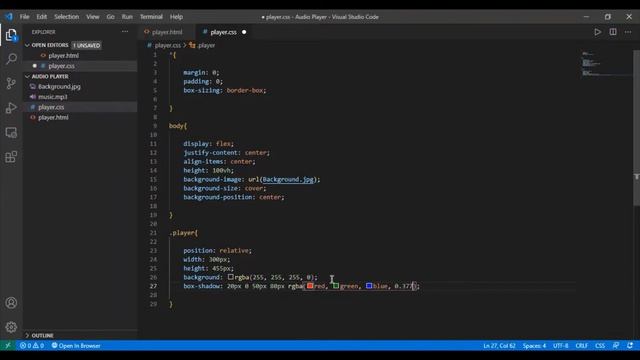Open the Help menu
The height and width of the screenshot is (360, 640).
(176, 17)
